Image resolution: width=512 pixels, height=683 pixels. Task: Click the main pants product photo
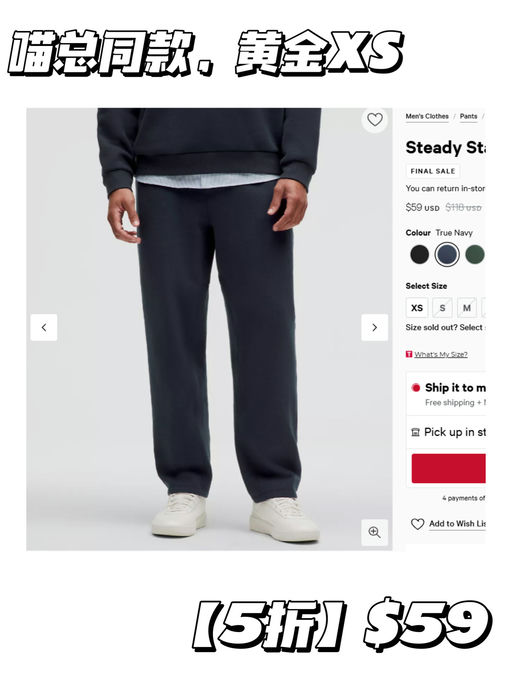pyautogui.click(x=209, y=329)
